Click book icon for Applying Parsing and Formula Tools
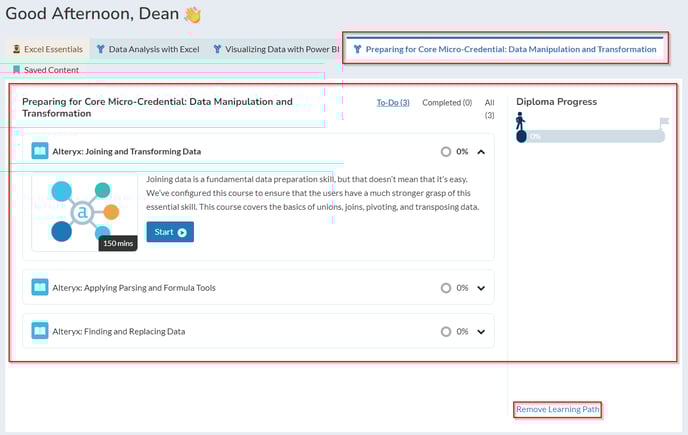Image resolution: width=688 pixels, height=435 pixels. point(39,288)
